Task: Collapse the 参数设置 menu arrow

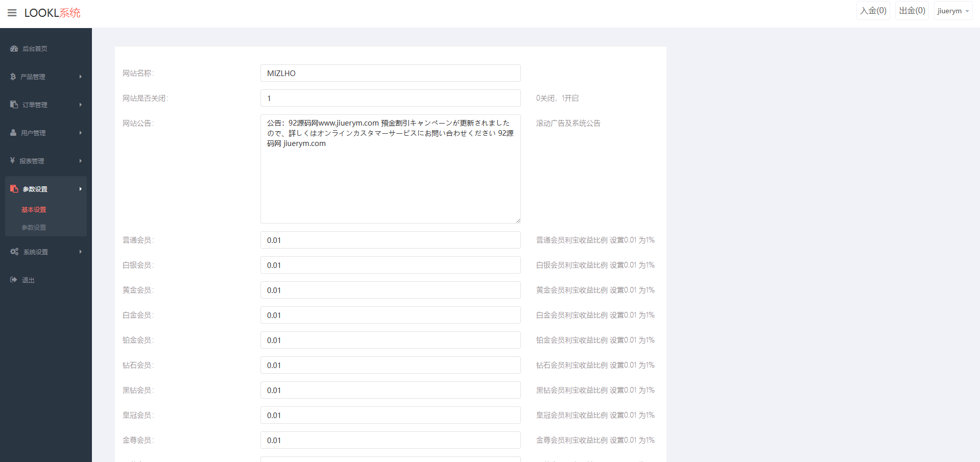Action: pos(80,189)
